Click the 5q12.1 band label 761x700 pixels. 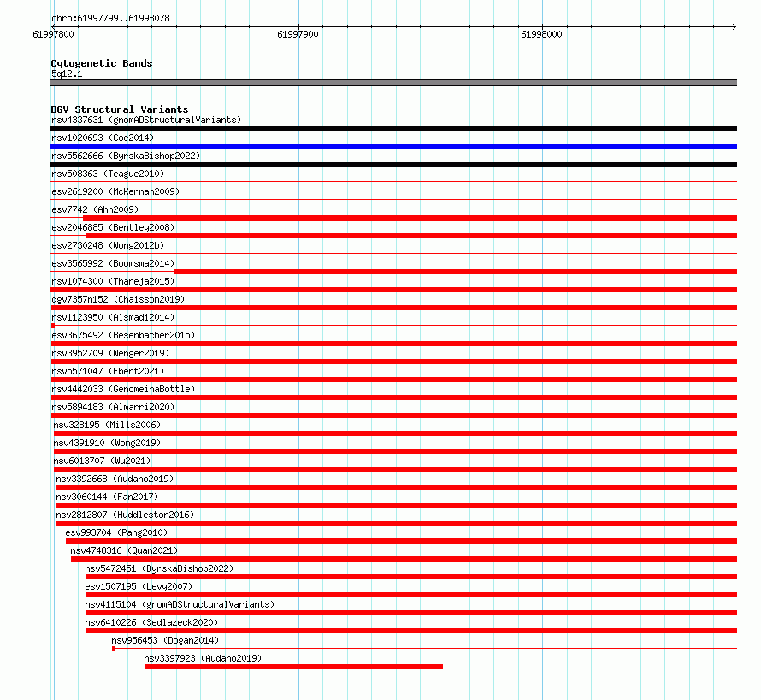(67, 74)
